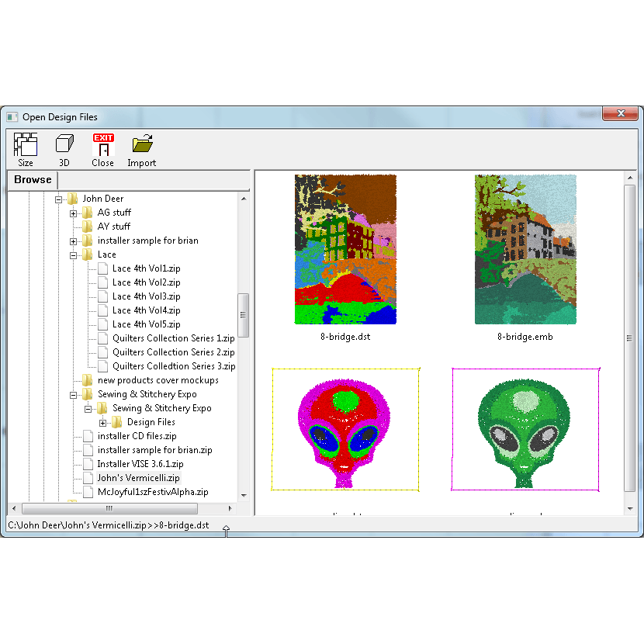Screen dimensions: 644x644
Task: Switch to 3D design view
Action: pos(64,147)
